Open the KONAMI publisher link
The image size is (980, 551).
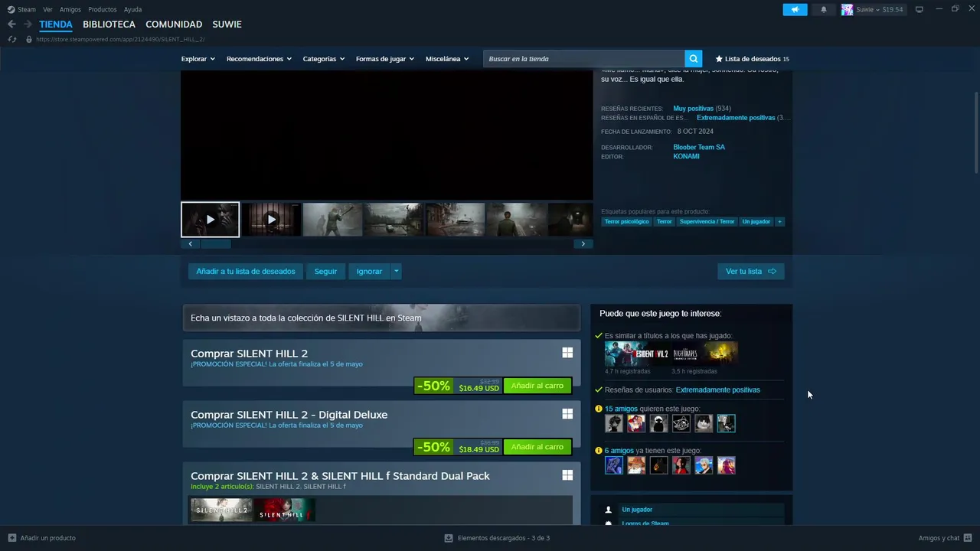click(x=686, y=156)
